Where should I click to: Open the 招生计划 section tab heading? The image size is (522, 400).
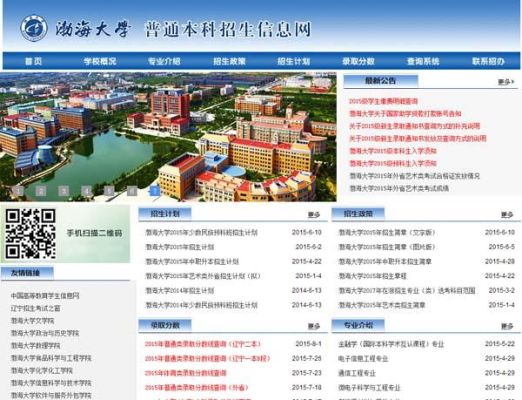point(165,214)
